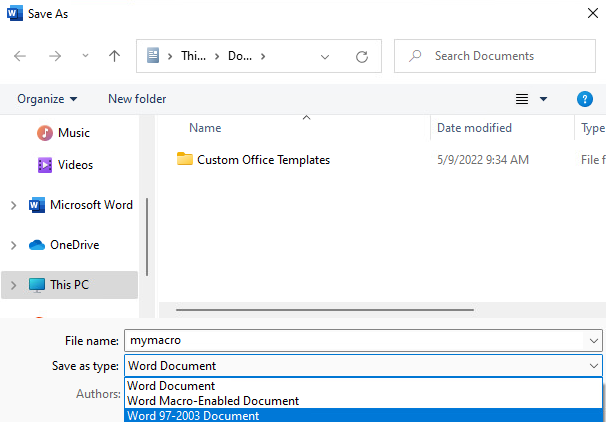Open the Custom Office Templates folder
606x422 pixels.
(262, 160)
